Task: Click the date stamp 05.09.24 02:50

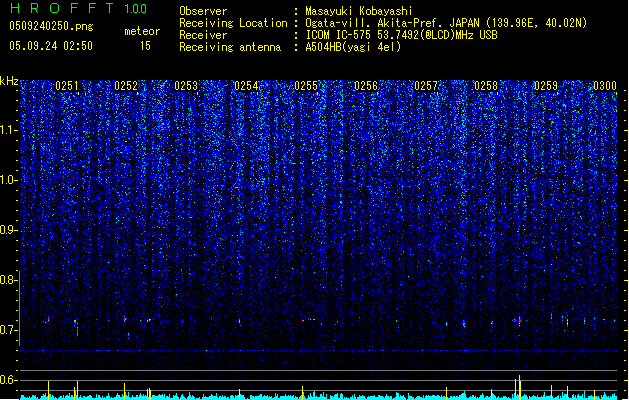Action: coord(51,46)
